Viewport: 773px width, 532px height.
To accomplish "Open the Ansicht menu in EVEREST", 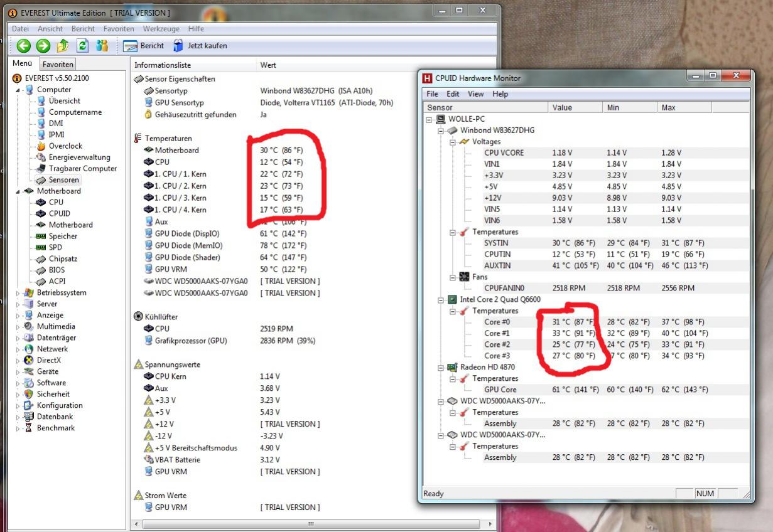I will pyautogui.click(x=50, y=29).
